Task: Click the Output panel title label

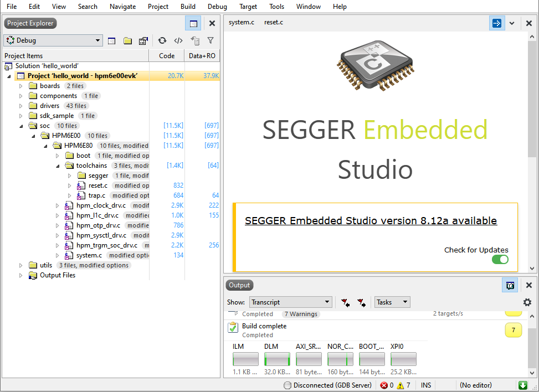Action: pos(240,285)
